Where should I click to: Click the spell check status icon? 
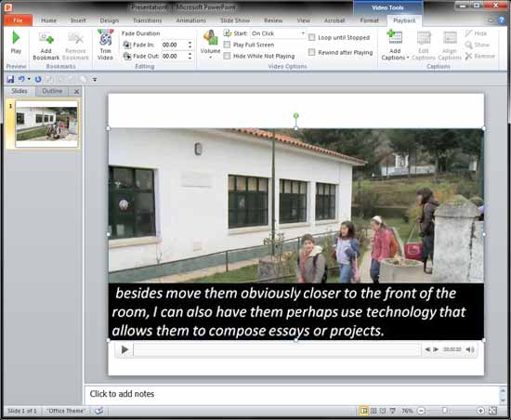99,411
